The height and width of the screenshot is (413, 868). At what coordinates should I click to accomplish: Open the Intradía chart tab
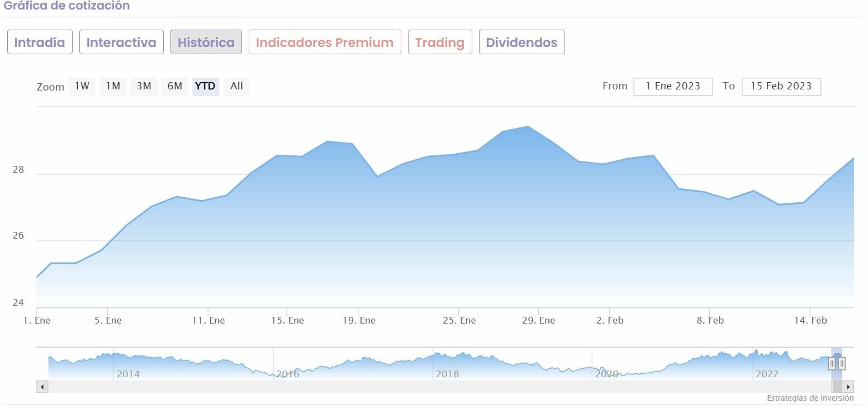(40, 42)
